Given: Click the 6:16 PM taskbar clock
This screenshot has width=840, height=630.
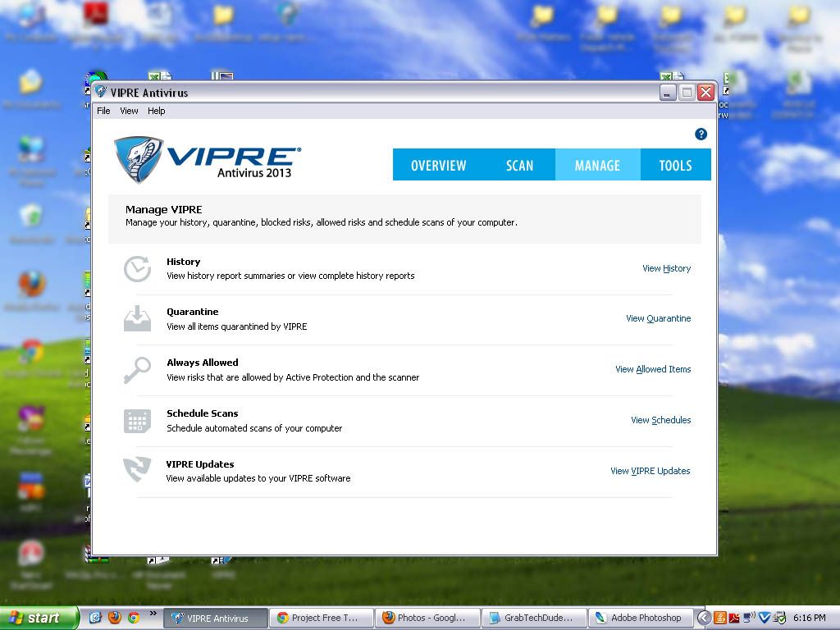Looking at the screenshot, I should 809,618.
